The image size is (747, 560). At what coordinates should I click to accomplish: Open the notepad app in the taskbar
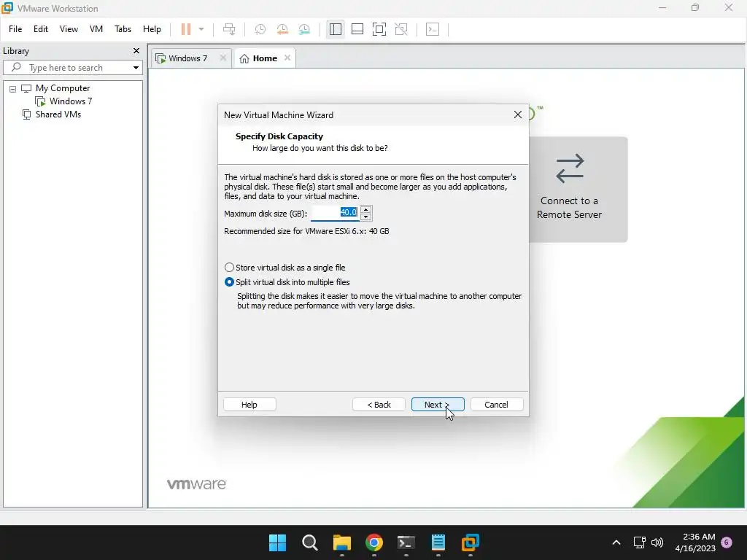coord(438,542)
